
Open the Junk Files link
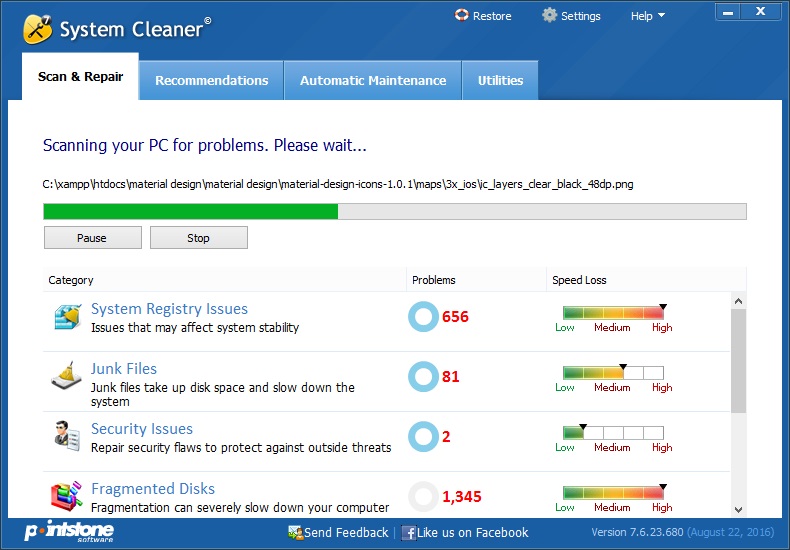tap(124, 369)
